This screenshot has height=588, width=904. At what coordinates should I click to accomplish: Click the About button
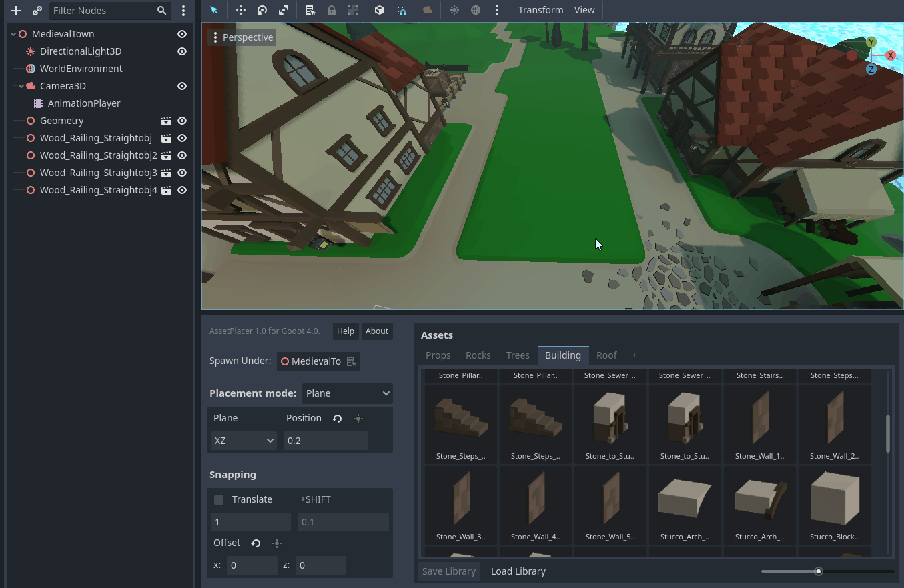(377, 331)
